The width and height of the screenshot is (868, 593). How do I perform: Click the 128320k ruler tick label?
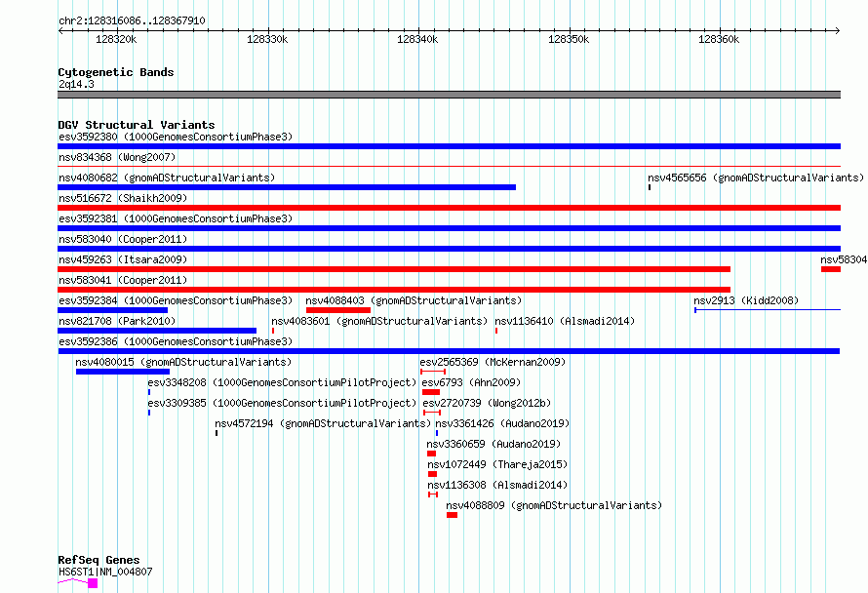tap(116, 39)
